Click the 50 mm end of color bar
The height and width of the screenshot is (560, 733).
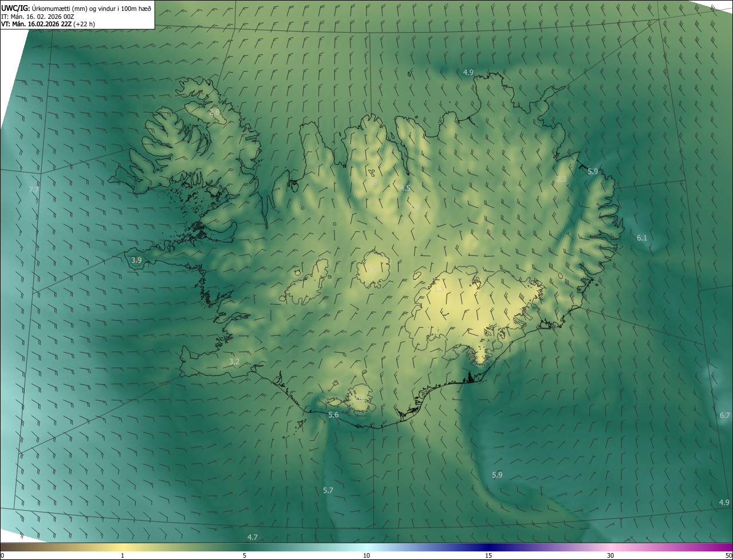click(x=728, y=555)
